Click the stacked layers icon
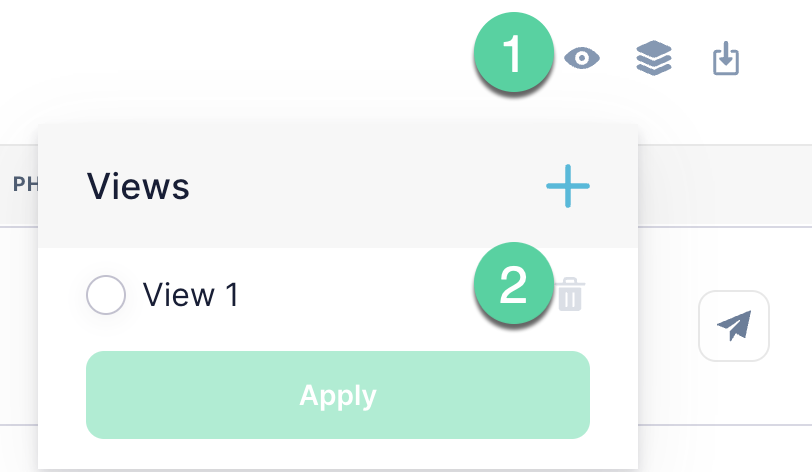Screen dimensions: 812x472 (654, 58)
